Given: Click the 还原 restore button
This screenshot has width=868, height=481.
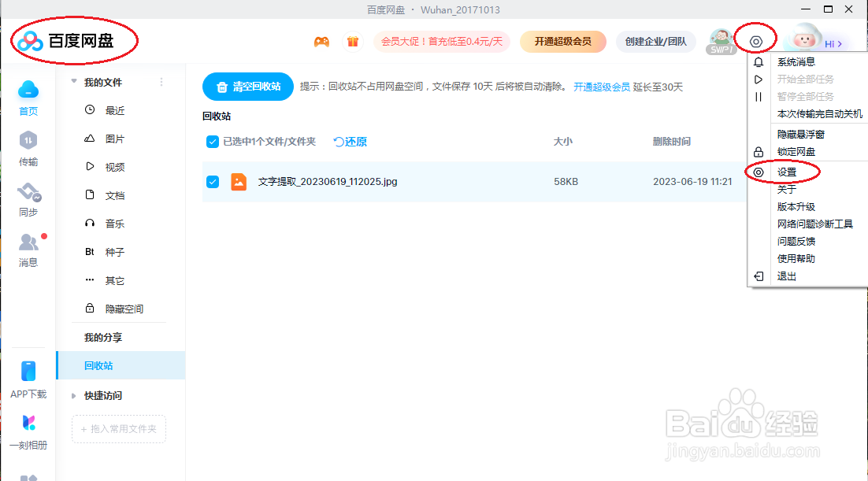Looking at the screenshot, I should (x=350, y=142).
